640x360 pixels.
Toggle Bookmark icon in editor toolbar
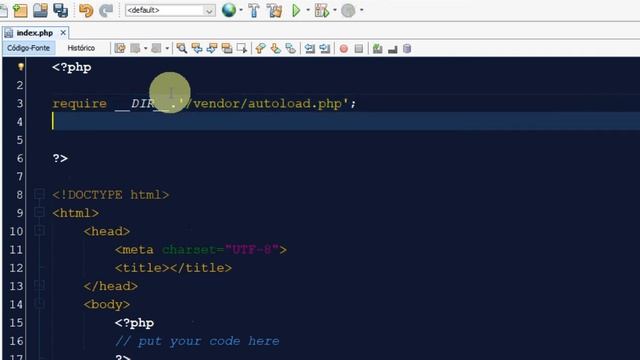tap(291, 49)
